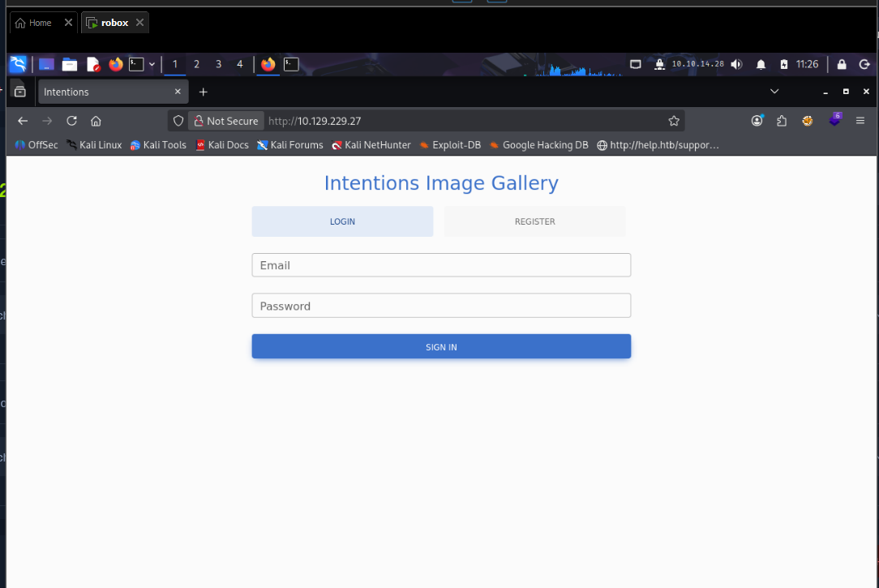This screenshot has height=588, width=879.
Task: Open the Exploit-DB bookmark
Action: pos(450,145)
